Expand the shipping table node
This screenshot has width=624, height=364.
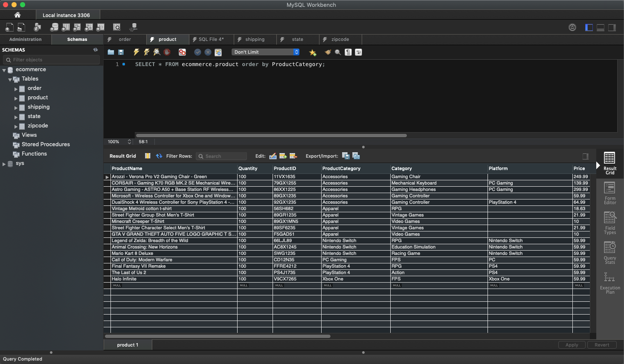[x=16, y=107]
